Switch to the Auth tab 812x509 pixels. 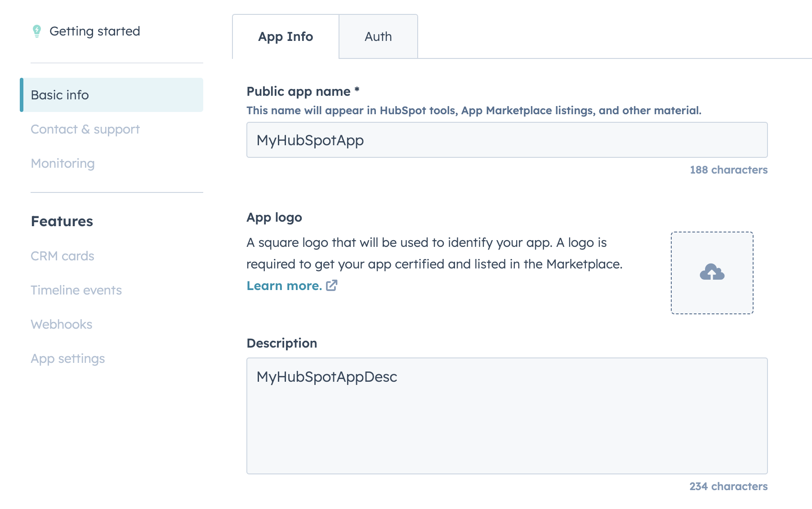pyautogui.click(x=378, y=36)
